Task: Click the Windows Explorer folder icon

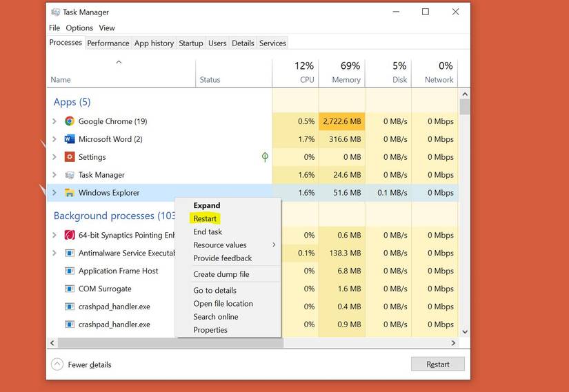Action: coord(70,193)
